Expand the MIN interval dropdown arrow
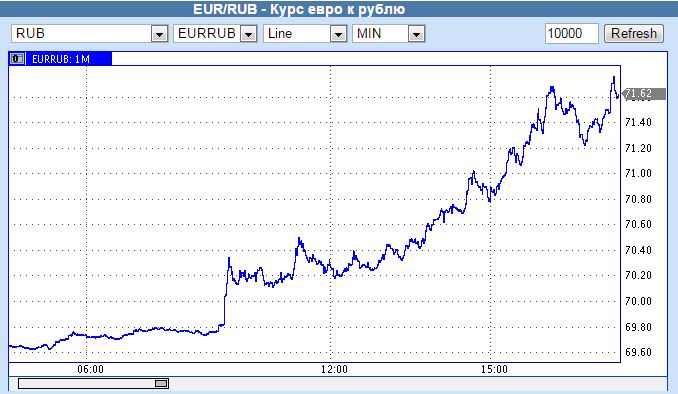The image size is (678, 394). tap(416, 34)
